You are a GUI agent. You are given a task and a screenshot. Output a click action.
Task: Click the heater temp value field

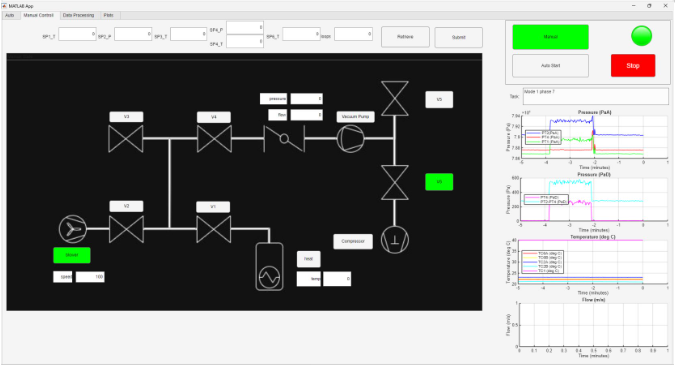(x=337, y=279)
